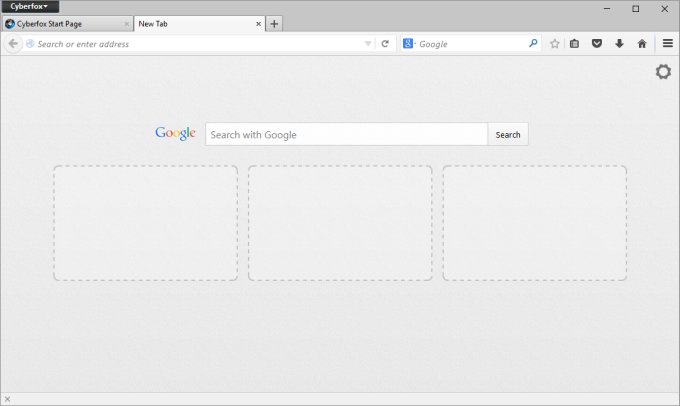This screenshot has width=680, height=406.
Task: Click the site identity globe icon
Action: tap(30, 44)
